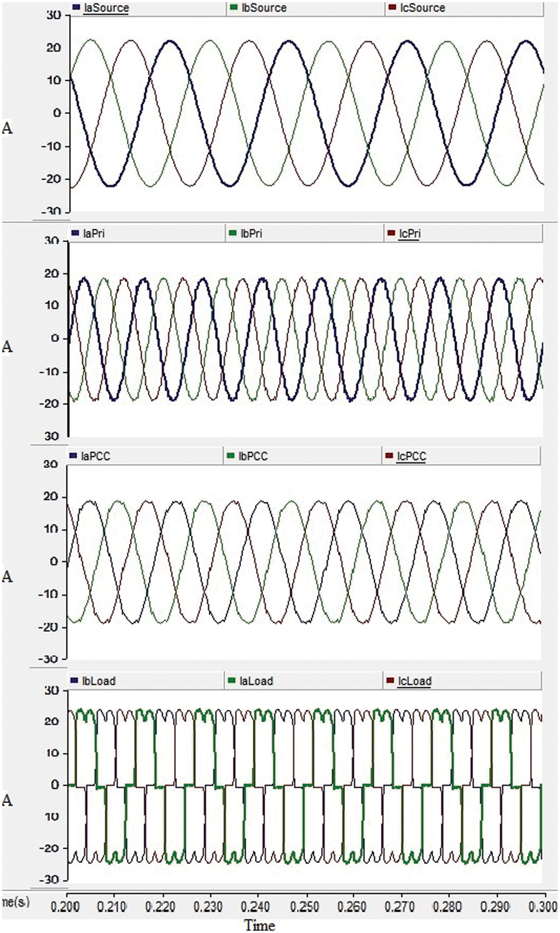Click the underlined IcLoad legend label
The image size is (560, 933).
(x=414, y=681)
